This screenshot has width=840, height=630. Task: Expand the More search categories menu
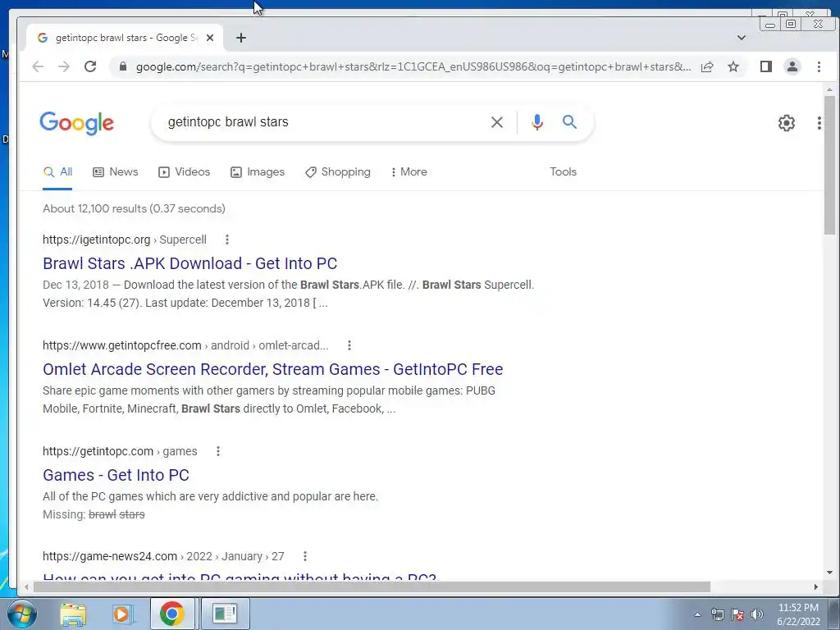click(x=409, y=172)
